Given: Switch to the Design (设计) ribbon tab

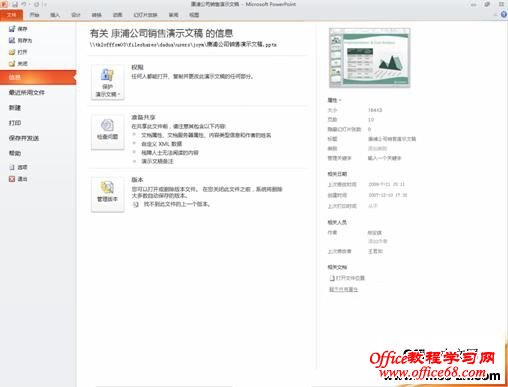Looking at the screenshot, I should point(76,15).
